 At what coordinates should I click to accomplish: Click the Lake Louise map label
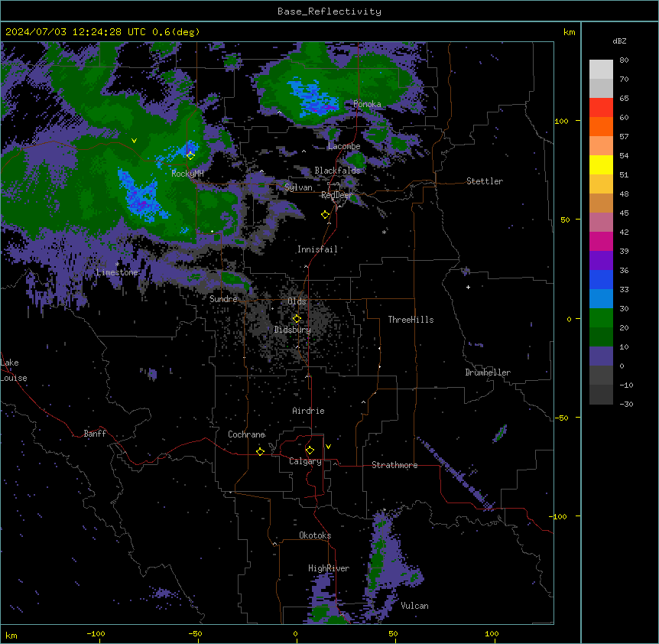[14, 370]
